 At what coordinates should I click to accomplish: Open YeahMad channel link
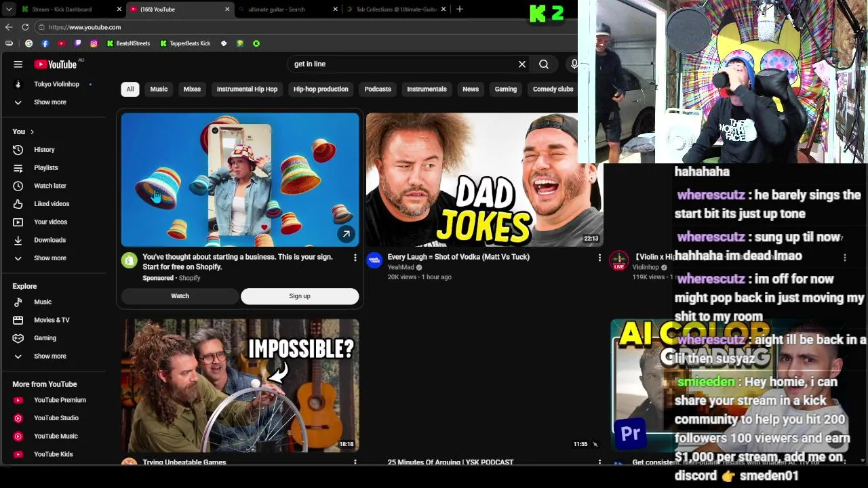tap(401, 268)
